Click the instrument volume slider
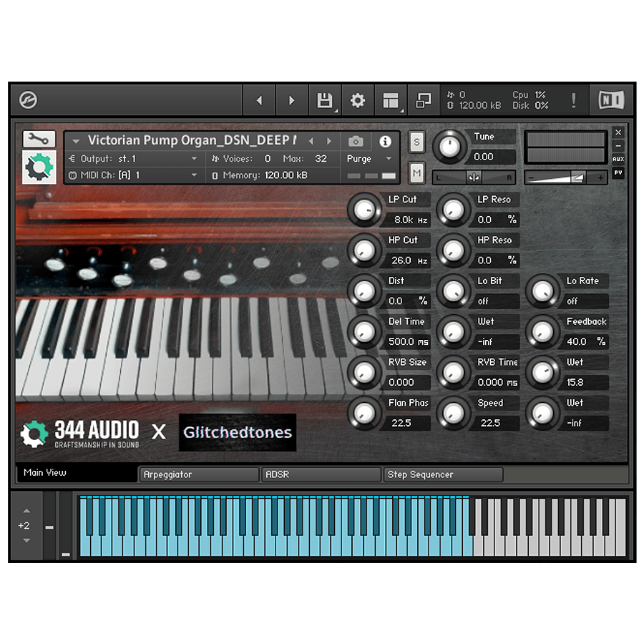Screen dimensions: 644x644 coord(565,177)
